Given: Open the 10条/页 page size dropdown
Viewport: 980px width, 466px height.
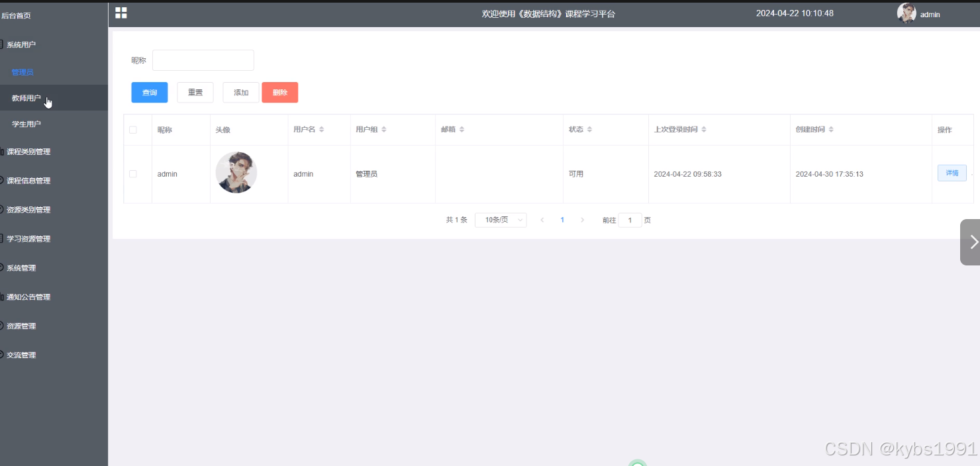Looking at the screenshot, I should click(x=501, y=220).
